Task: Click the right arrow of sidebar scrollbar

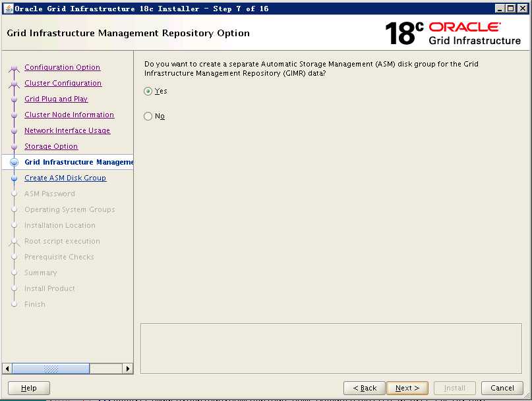Action: click(128, 369)
